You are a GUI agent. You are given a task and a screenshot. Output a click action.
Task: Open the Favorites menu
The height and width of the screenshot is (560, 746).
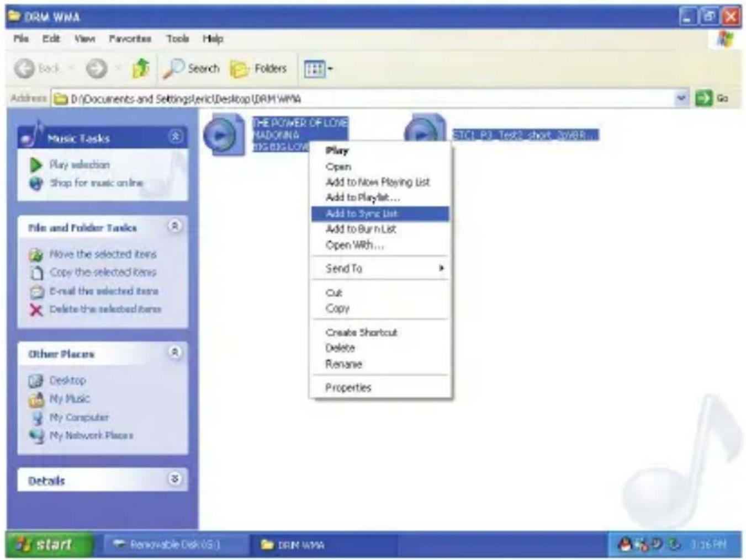(x=130, y=39)
